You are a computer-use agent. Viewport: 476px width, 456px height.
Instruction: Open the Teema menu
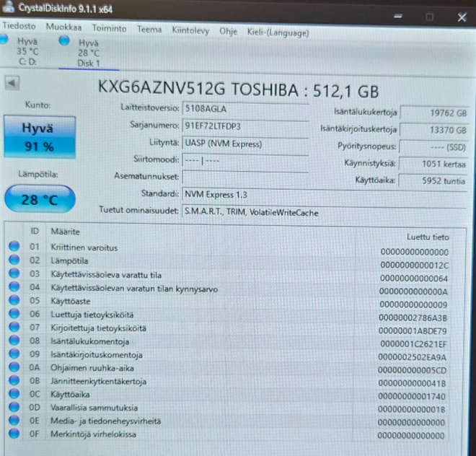(x=149, y=30)
